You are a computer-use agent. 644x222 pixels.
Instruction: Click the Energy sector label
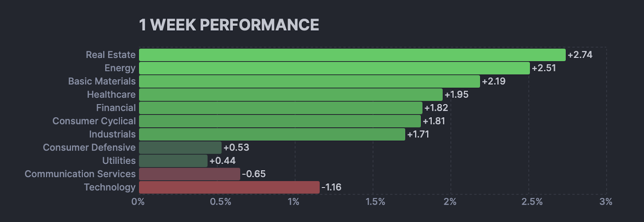click(120, 68)
